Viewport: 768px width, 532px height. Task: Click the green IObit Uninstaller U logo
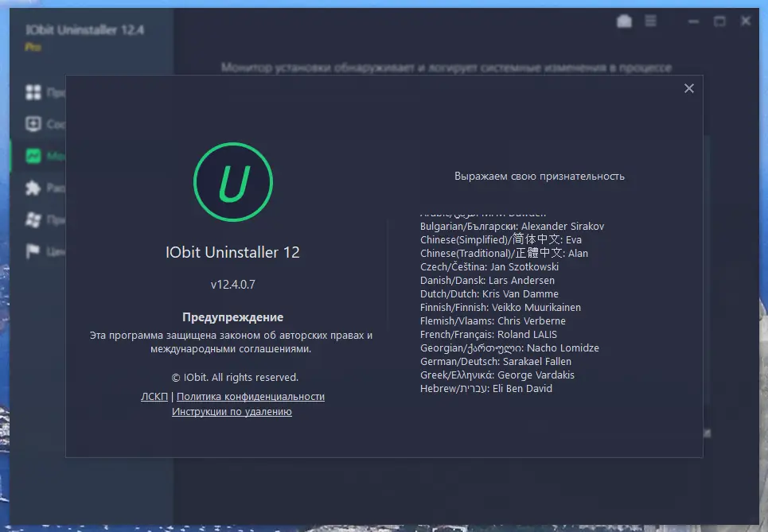tap(233, 182)
